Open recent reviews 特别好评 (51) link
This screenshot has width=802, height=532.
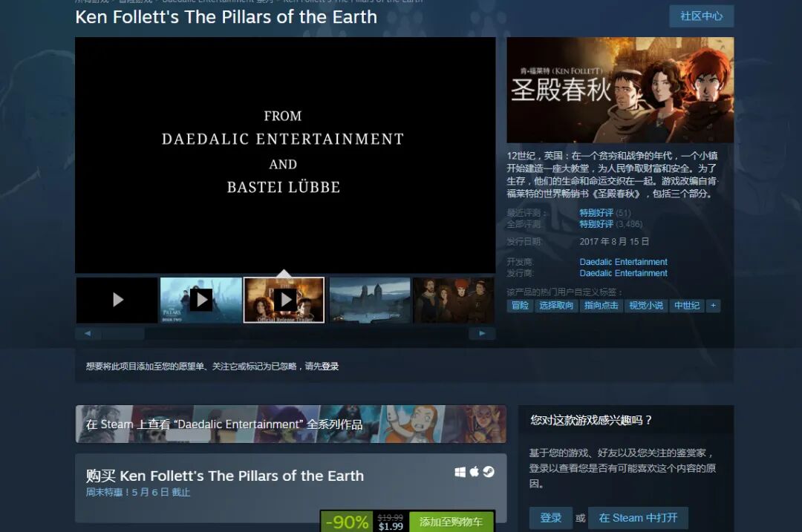click(x=604, y=213)
